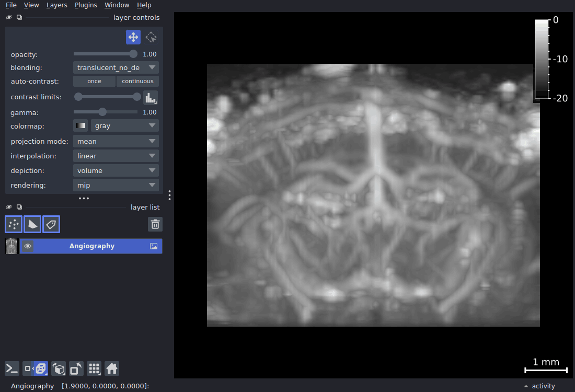Image resolution: width=575 pixels, height=392 pixels.
Task: Click the 1 mm scale bar
Action: [x=546, y=366]
